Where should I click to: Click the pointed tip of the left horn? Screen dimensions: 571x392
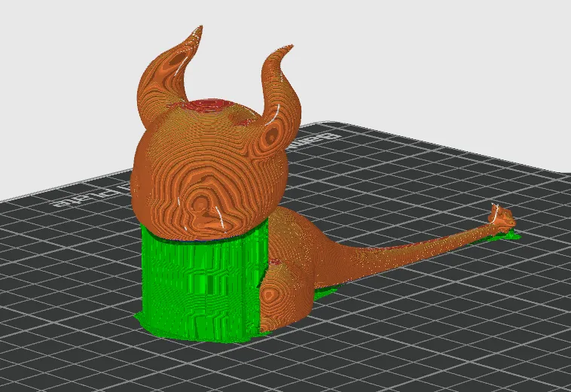click(x=197, y=31)
